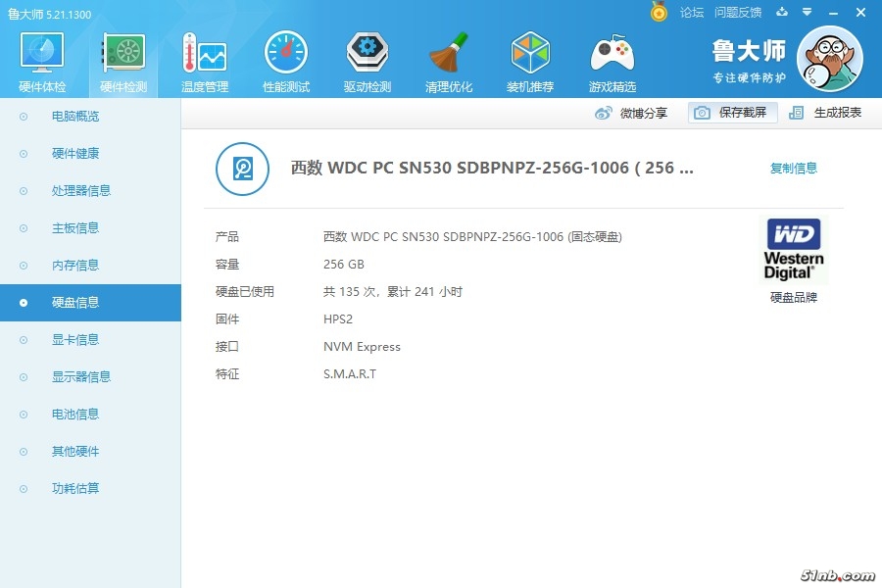Click the 生成报表 label
Screen dimensions: 882x588
coord(838,113)
